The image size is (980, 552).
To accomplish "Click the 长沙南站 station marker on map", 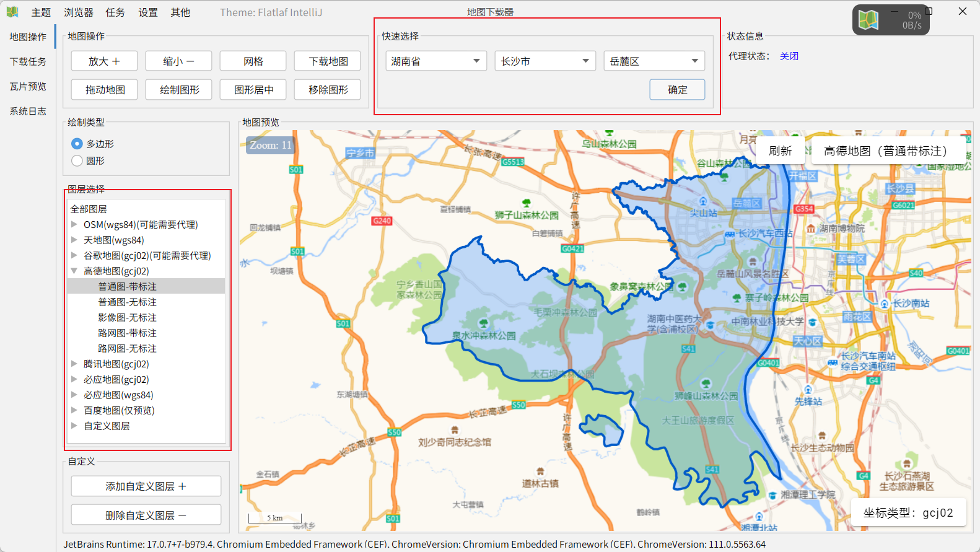I will 885,304.
